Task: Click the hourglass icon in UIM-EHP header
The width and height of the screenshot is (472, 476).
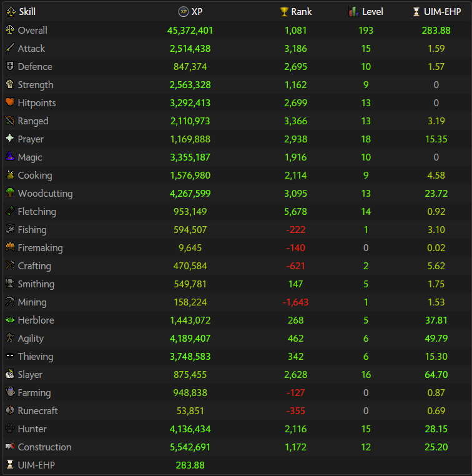Action: [x=416, y=11]
